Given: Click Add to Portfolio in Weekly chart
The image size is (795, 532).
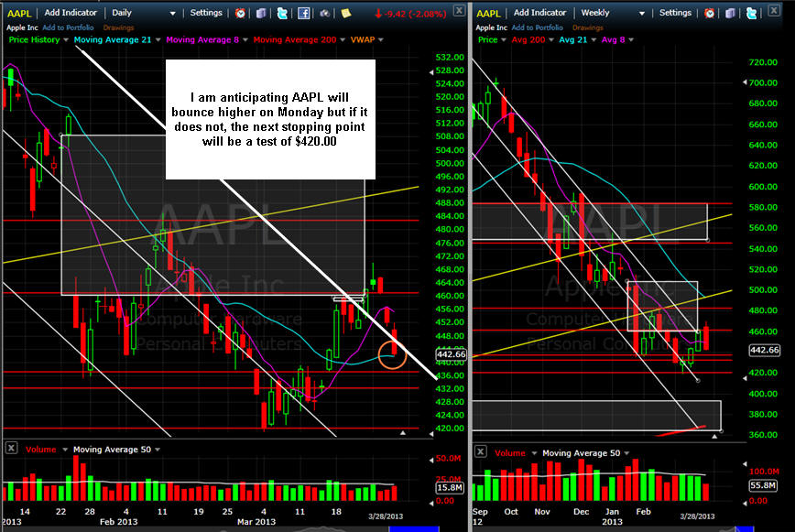Looking at the screenshot, I should [537, 27].
